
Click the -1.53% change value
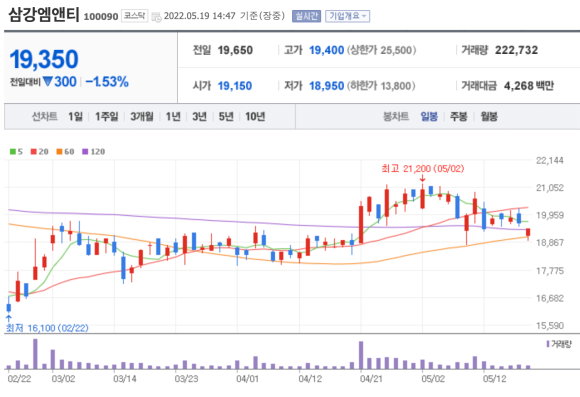[107, 81]
